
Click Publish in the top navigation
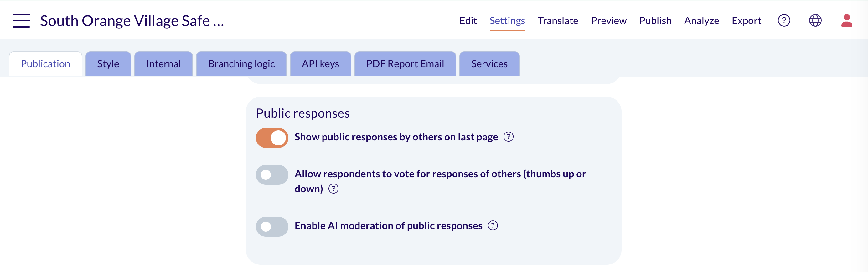click(x=655, y=21)
